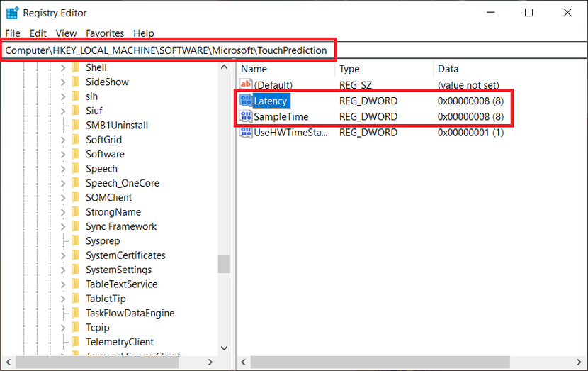588x371 pixels.
Task: Click values pane horizontal scroll right arrow
Action: point(579,362)
